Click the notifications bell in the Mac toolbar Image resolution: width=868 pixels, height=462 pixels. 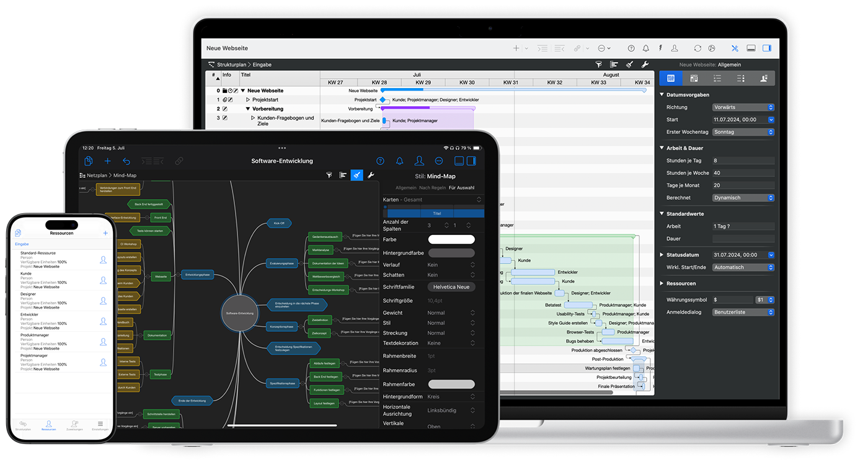tap(645, 48)
